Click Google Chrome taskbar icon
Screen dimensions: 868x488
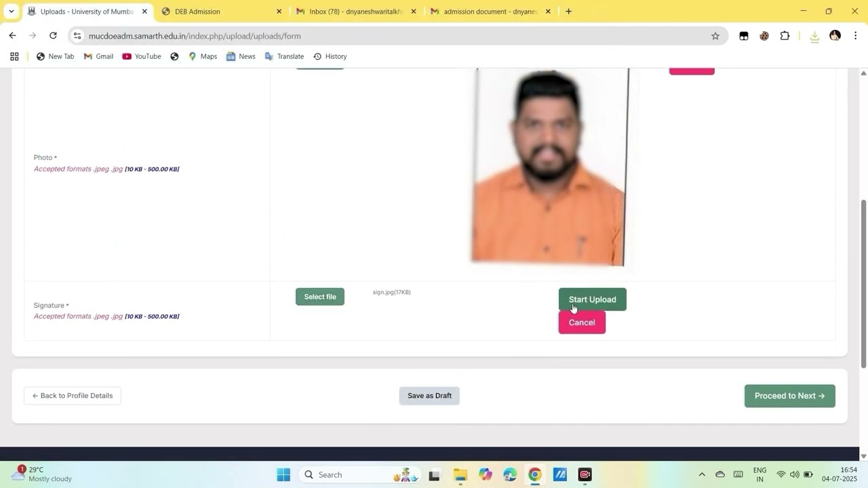tap(535, 474)
